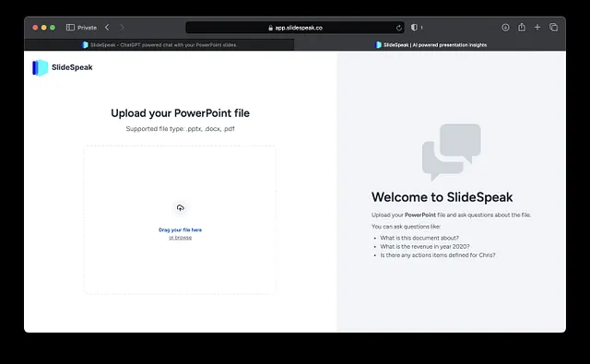Click the 'Drag your file here' text
This screenshot has height=364, width=590.
pos(181,229)
